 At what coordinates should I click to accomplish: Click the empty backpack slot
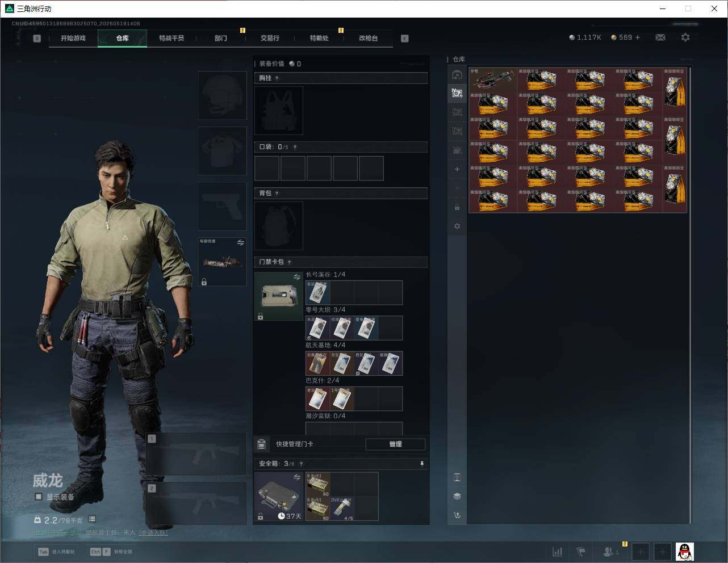click(279, 226)
